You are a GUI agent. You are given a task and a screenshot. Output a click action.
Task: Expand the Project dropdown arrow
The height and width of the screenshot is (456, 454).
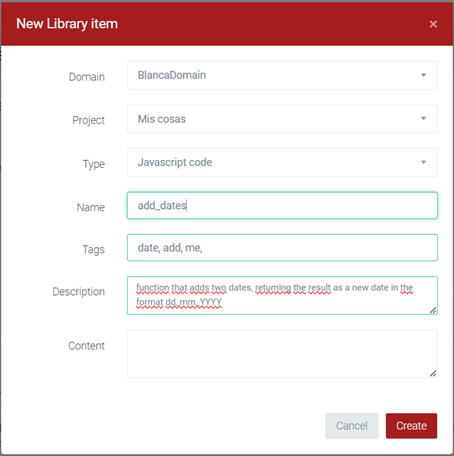(x=423, y=118)
